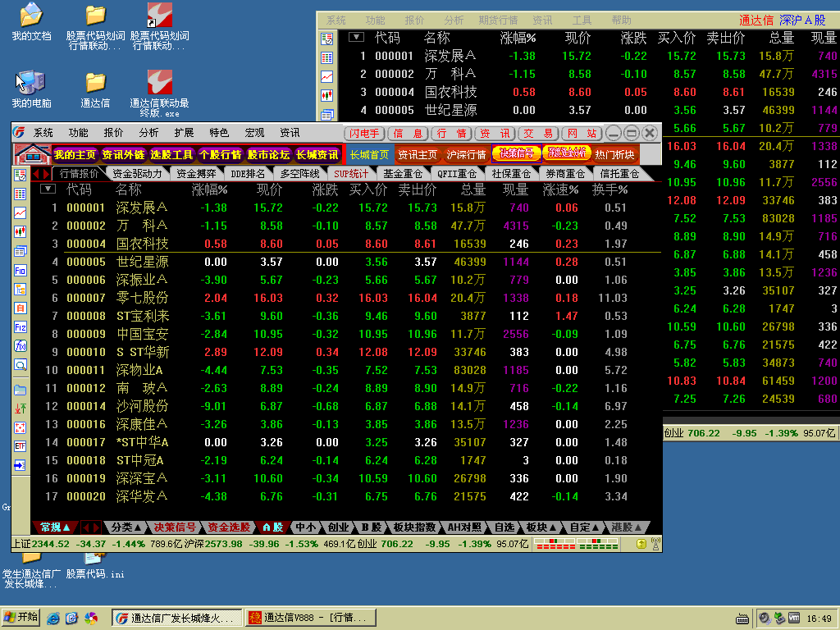Screen dimensions: 840x630
Task: Open 期货行情 menu in background window
Action: click(x=498, y=21)
